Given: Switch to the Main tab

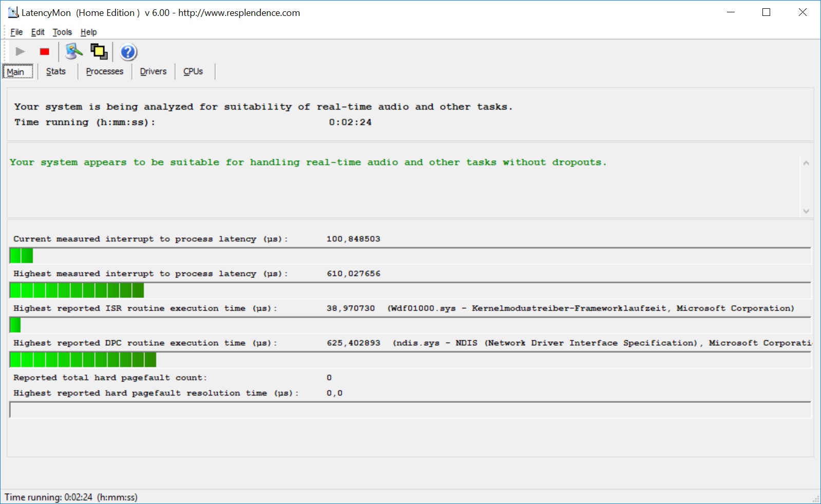Looking at the screenshot, I should 18,71.
